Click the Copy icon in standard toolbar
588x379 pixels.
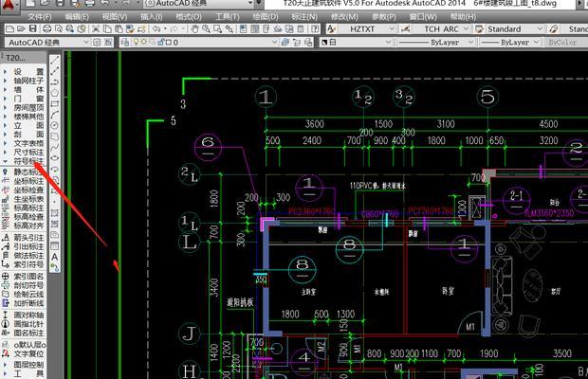click(107, 28)
